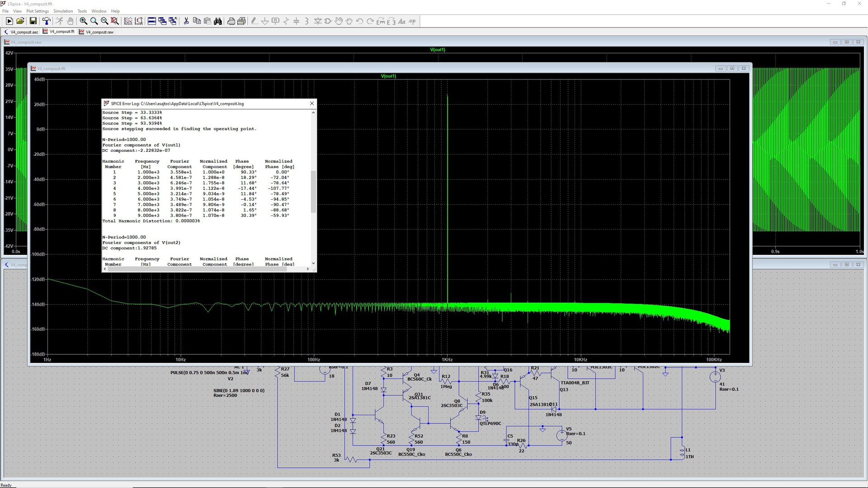The image size is (868, 488).
Task: Click the Open file folder icon
Action: click(20, 21)
